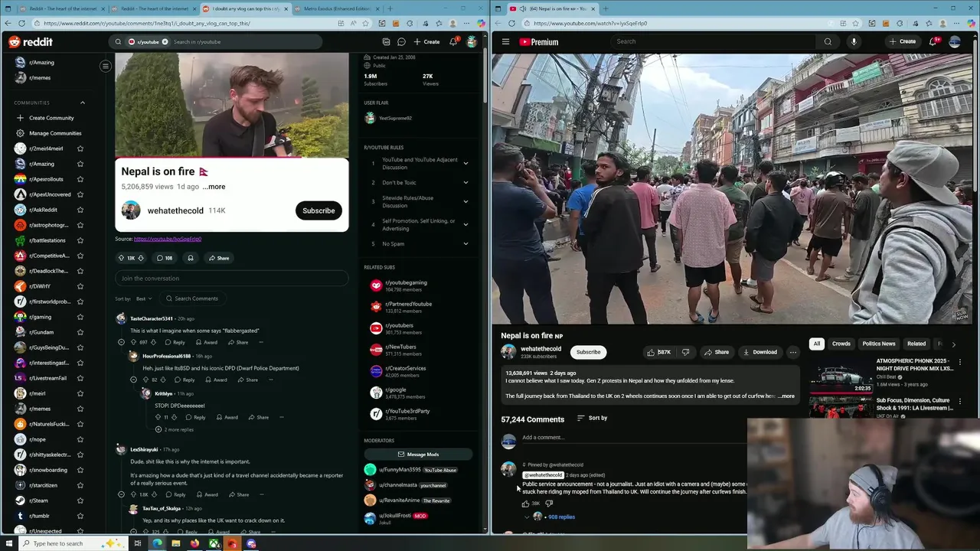The image size is (980, 551).
Task: Favorite r/AskReddit with its star
Action: [80, 210]
